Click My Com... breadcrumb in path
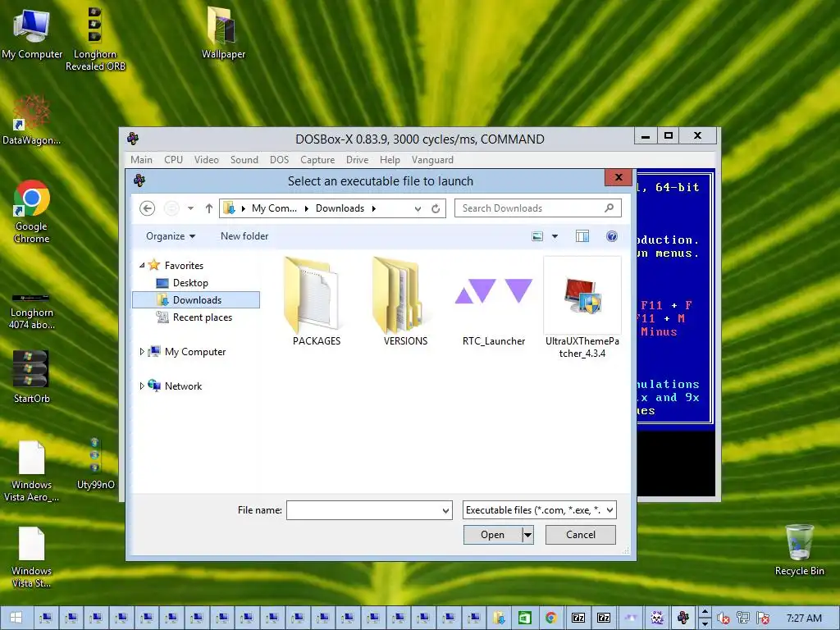This screenshot has width=840, height=630. click(x=274, y=208)
